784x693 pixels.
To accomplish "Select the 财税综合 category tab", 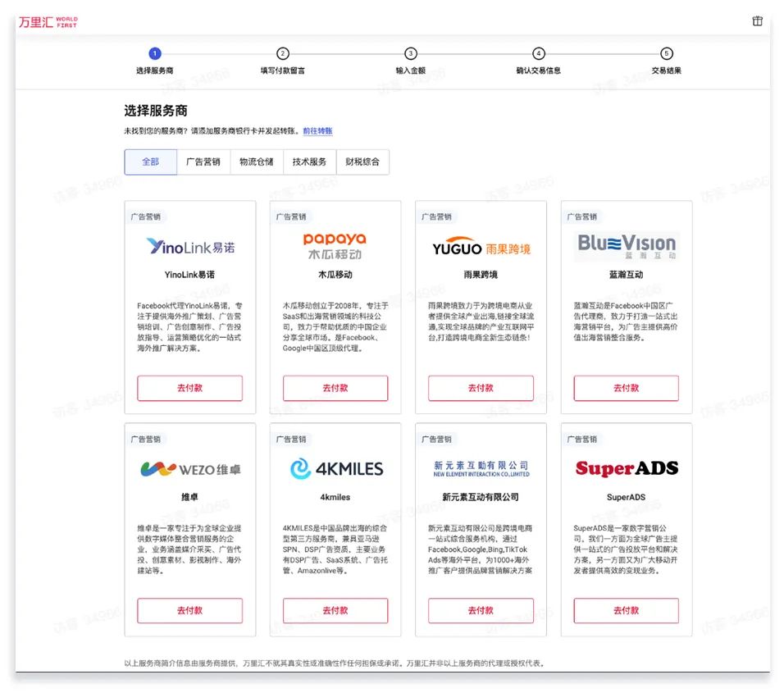I will pos(362,162).
